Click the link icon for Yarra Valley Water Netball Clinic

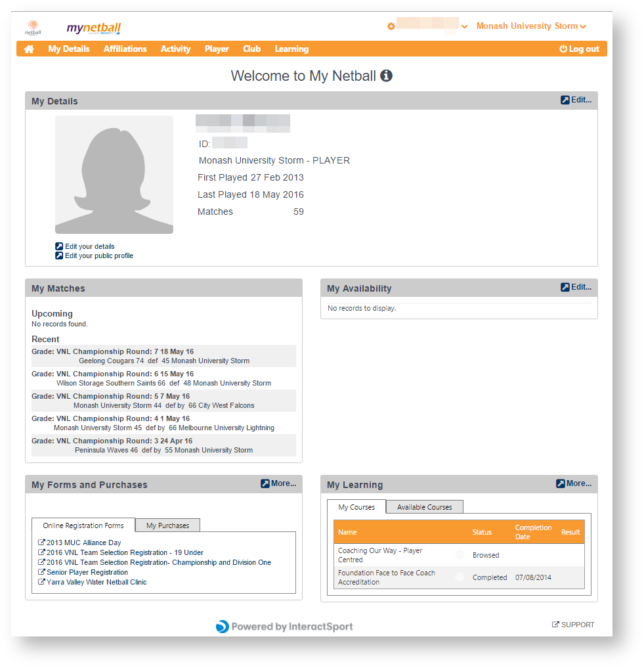pos(41,581)
